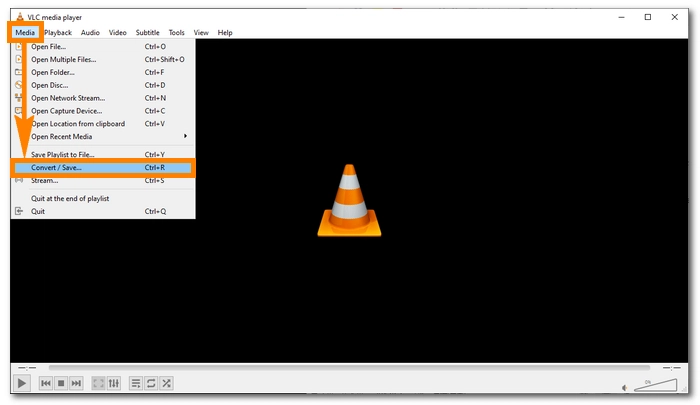Open the Playback menu

tap(58, 32)
